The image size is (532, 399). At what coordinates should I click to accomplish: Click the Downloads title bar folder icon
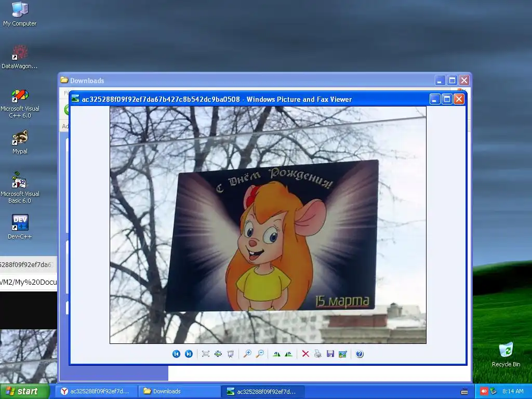[x=64, y=80]
